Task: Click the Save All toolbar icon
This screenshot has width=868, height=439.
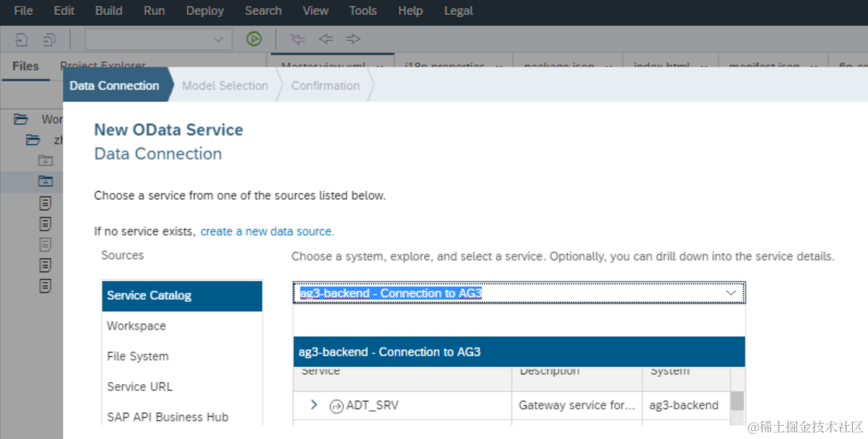Action: (49, 39)
